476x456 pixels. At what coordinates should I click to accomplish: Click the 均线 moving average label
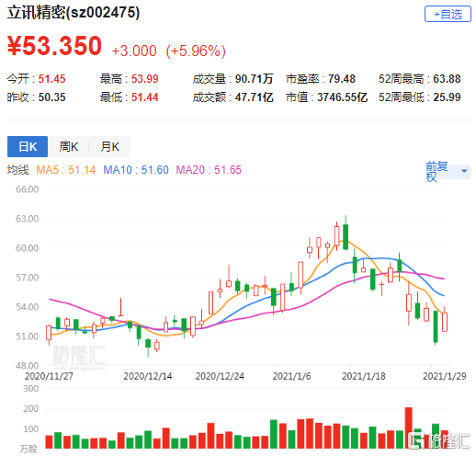[x=18, y=169]
